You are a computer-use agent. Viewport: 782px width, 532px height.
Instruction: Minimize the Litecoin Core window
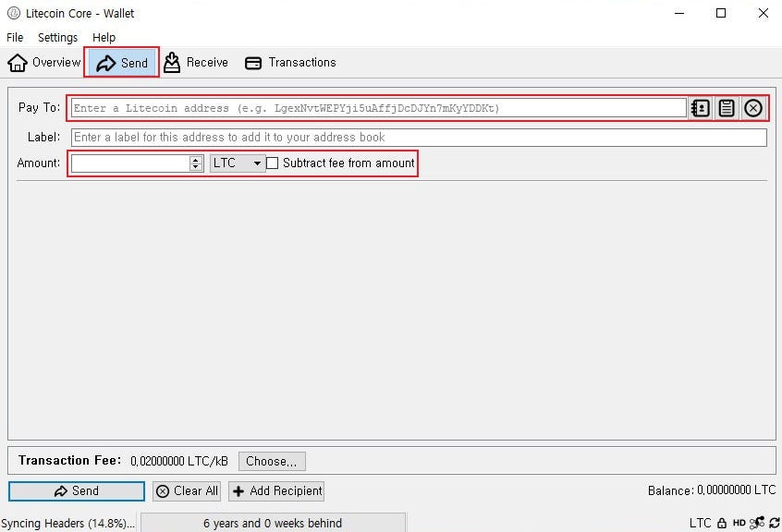click(x=679, y=13)
